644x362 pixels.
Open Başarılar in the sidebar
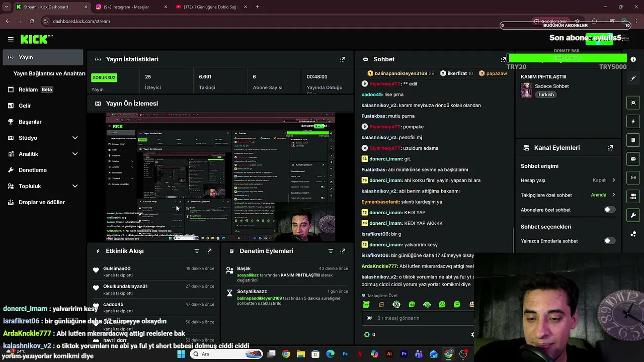point(43,122)
